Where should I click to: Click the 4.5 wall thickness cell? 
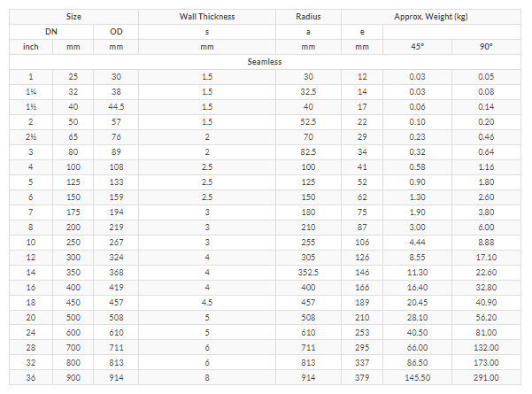pyautogui.click(x=207, y=303)
